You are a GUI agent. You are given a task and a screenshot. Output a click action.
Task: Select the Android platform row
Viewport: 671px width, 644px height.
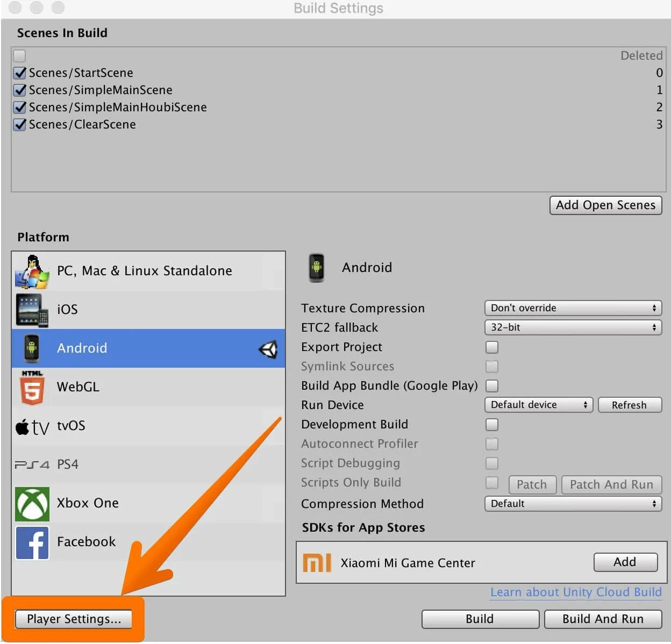[x=148, y=348]
